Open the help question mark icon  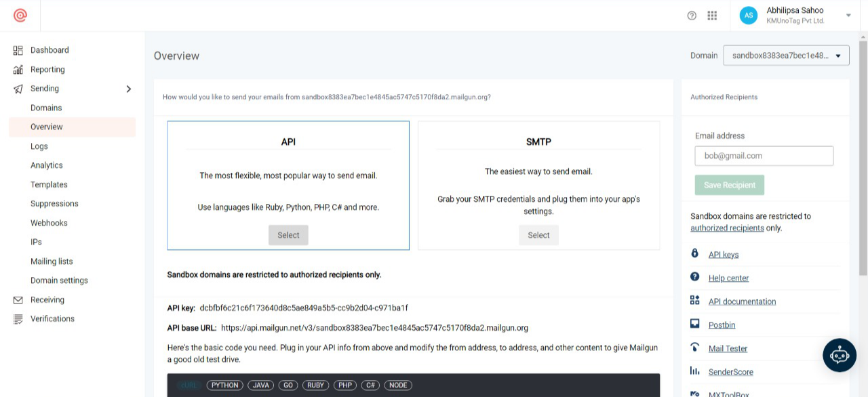[x=690, y=15]
